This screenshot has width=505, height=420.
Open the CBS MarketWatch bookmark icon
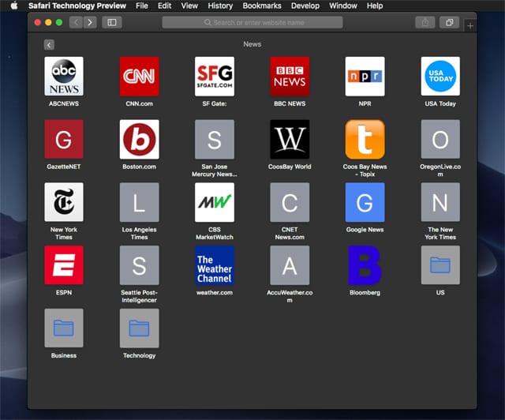click(x=214, y=203)
